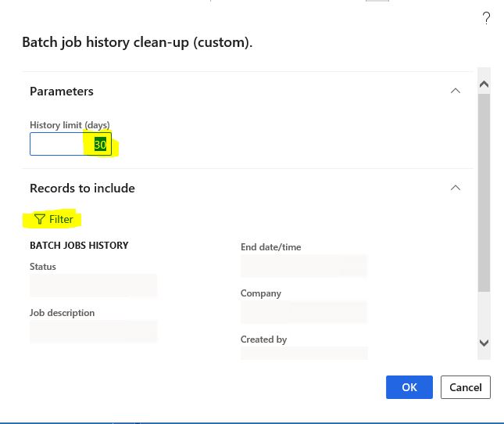Click the funnel Filter icon

tap(40, 219)
